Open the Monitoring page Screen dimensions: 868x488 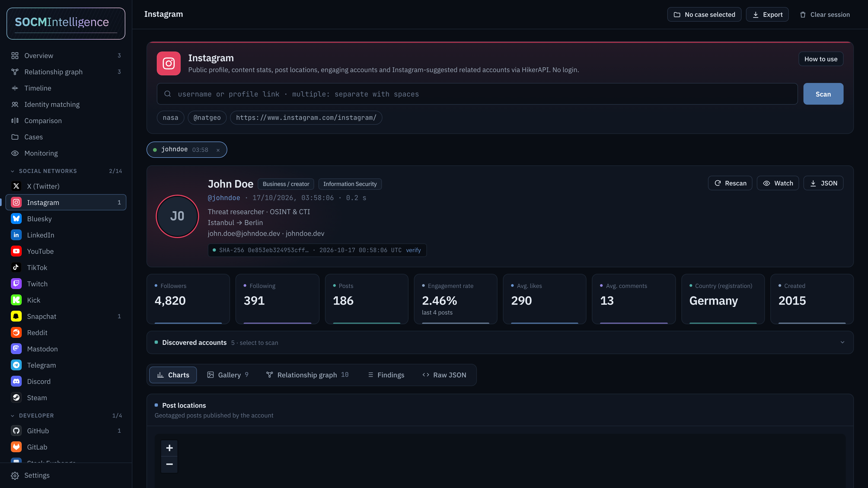coord(66,153)
